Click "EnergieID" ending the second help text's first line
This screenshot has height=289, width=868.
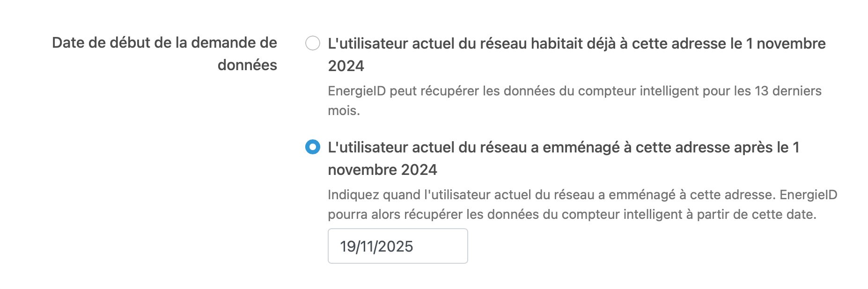[808, 195]
